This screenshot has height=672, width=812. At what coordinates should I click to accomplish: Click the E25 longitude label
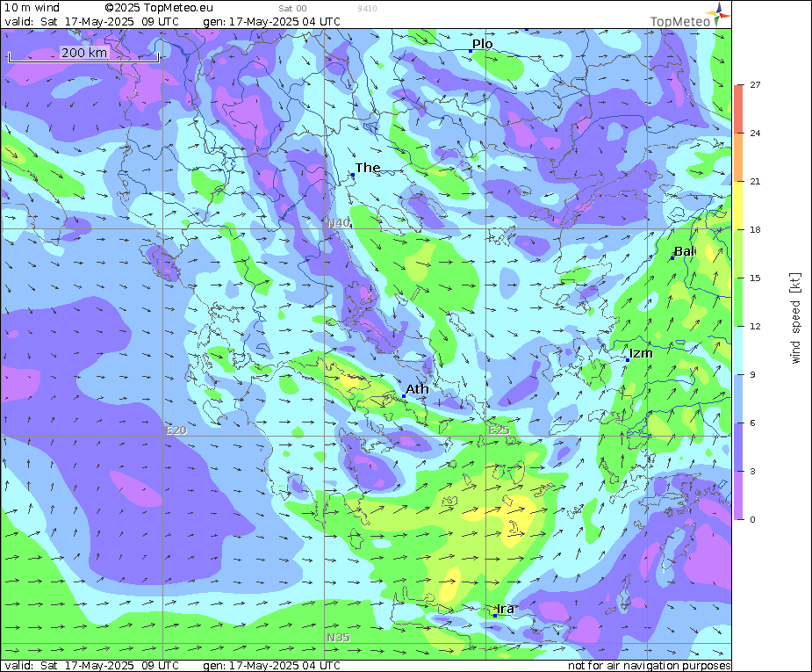click(499, 430)
